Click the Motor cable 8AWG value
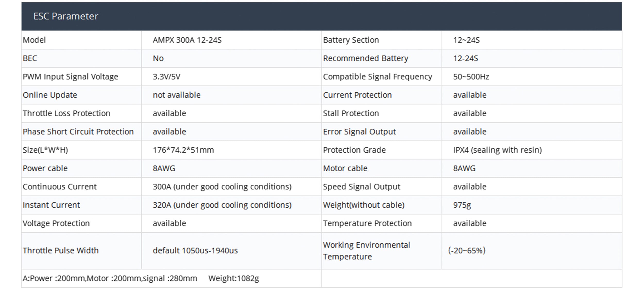This screenshot has width=644, height=291. [464, 168]
